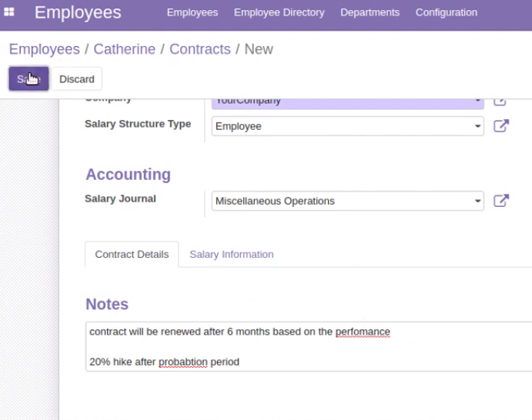
Task: Discard the contract changes
Action: pos(77,79)
